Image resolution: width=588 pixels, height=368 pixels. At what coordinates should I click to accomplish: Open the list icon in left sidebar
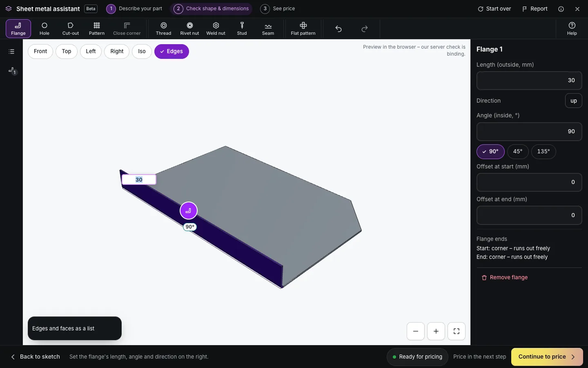11,52
